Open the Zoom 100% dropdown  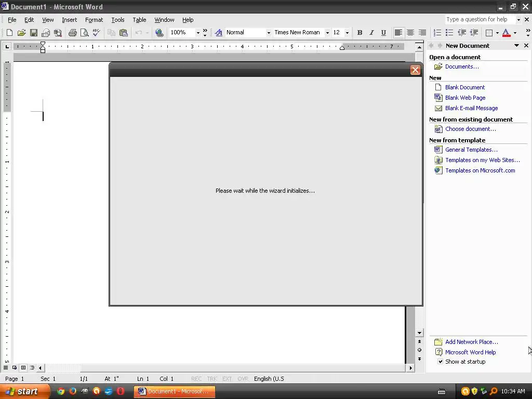click(x=198, y=33)
